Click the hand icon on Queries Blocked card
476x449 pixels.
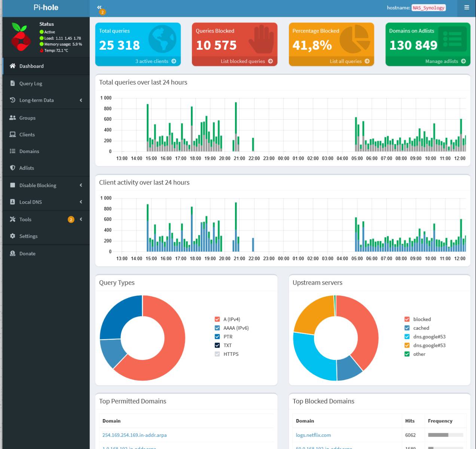click(x=261, y=39)
